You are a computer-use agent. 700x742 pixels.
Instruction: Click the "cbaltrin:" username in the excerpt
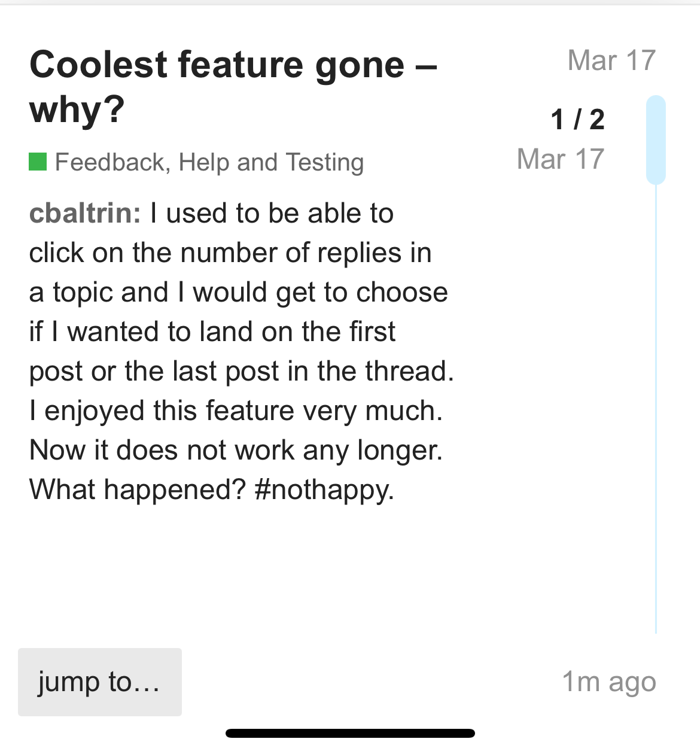point(85,213)
